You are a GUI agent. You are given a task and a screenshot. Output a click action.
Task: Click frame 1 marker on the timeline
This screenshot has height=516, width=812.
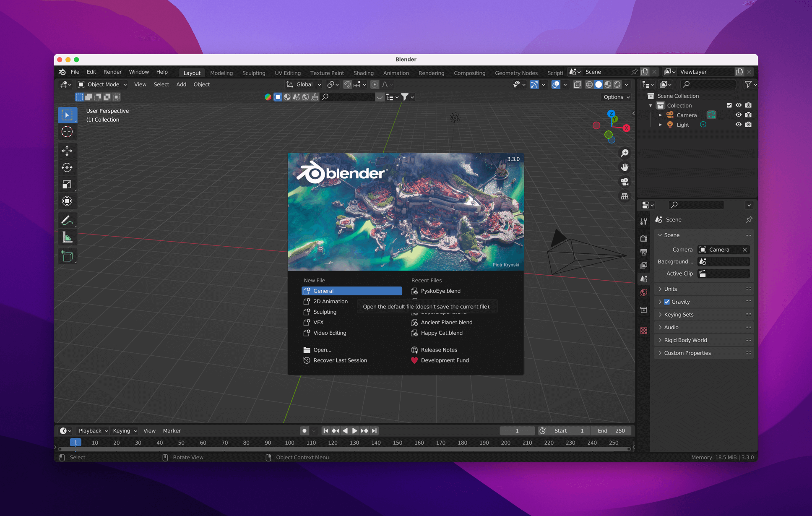pos(75,442)
